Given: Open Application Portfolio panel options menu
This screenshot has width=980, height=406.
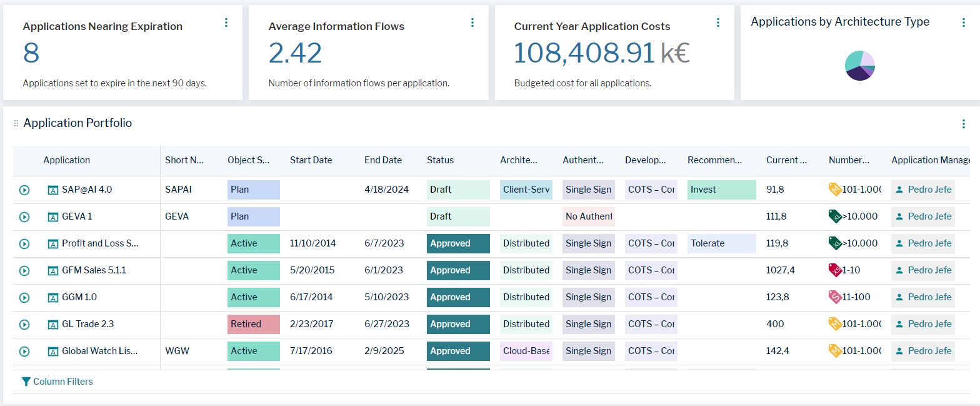Looking at the screenshot, I should coord(963,124).
